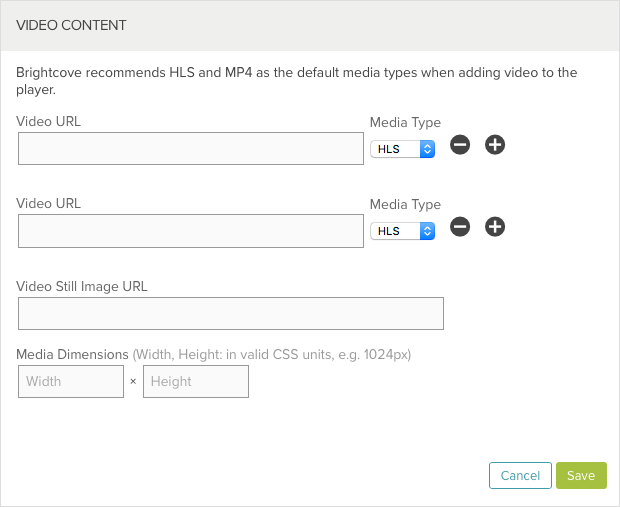Focus the second Video URL text field
Viewport: 620px width, 507px height.
coord(191,231)
